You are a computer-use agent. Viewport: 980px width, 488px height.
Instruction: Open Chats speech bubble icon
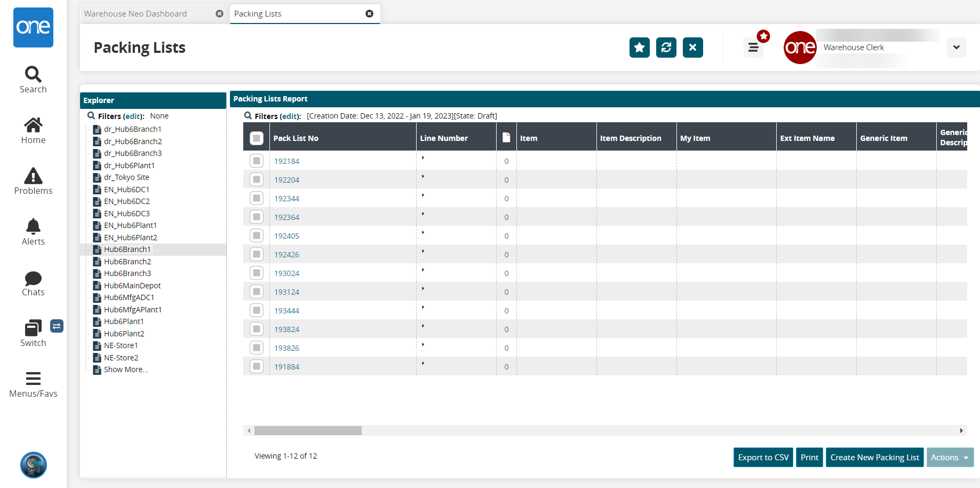coord(33,278)
